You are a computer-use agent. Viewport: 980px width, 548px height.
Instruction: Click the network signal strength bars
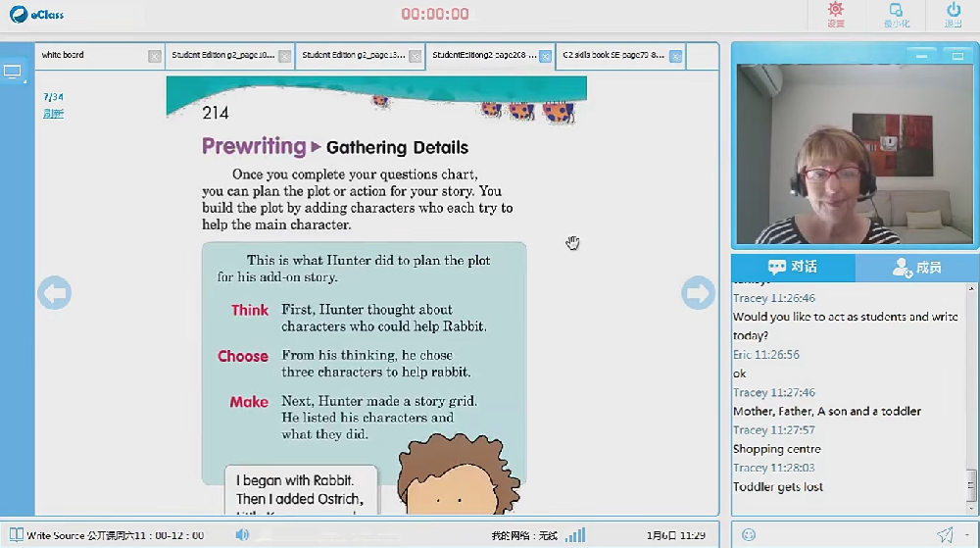(x=575, y=534)
